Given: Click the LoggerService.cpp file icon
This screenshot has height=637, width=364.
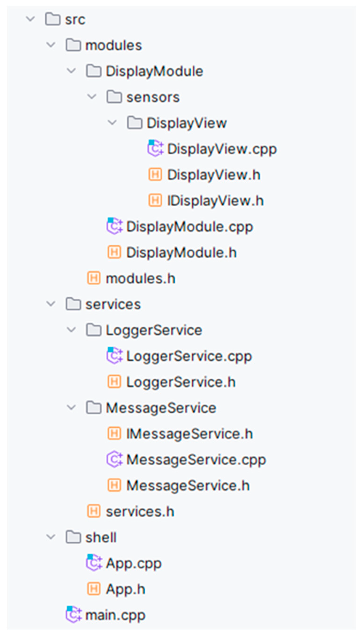Looking at the screenshot, I should [x=115, y=355].
